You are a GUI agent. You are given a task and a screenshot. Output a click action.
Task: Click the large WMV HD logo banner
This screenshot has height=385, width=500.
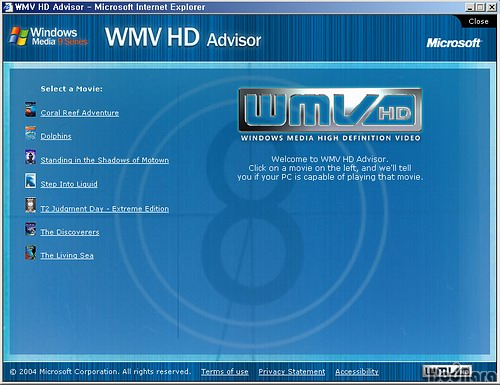click(330, 110)
